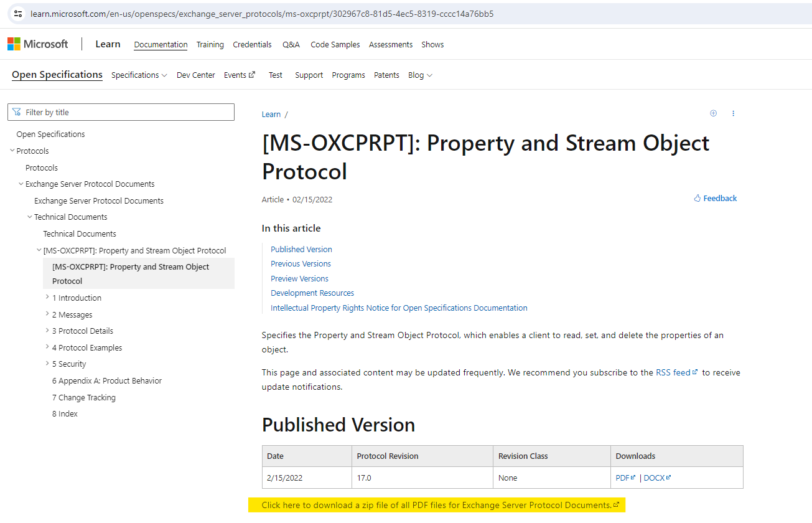
Task: Open 7 Change Tracking item
Action: (84, 398)
